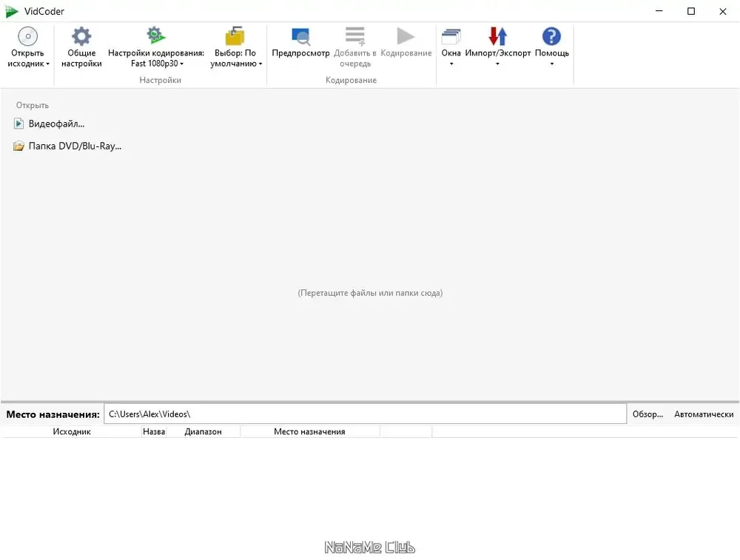This screenshot has height=560, width=740.
Task: Expand the Открыть исходник dropdown arrow
Action: click(x=47, y=64)
